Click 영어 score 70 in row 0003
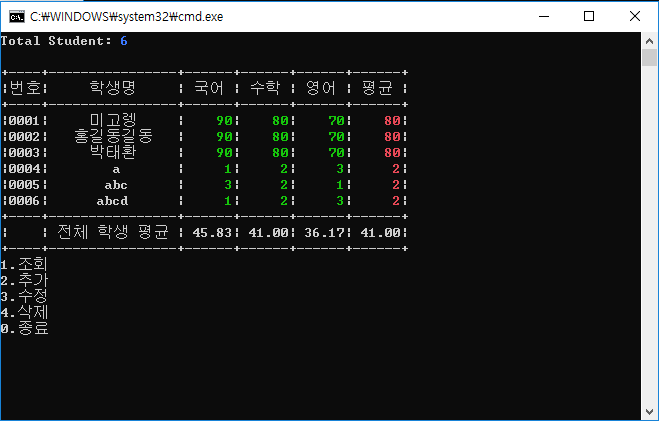 [x=337, y=153]
